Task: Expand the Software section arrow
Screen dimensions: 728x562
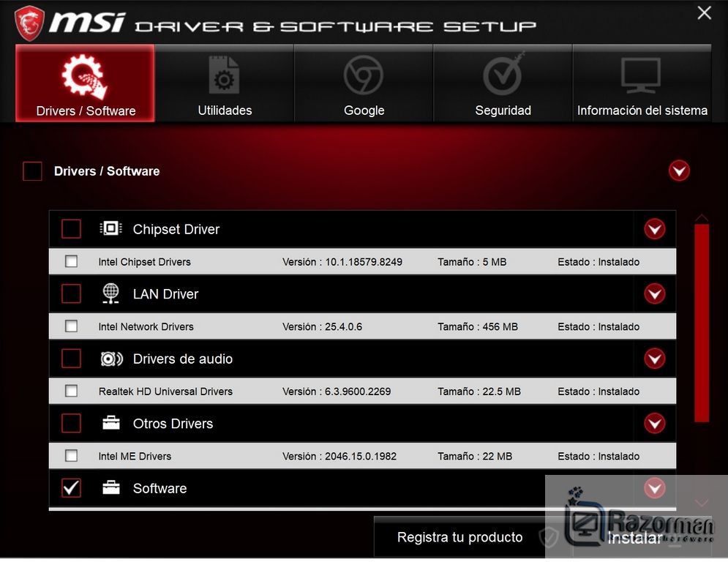Action: 654,488
